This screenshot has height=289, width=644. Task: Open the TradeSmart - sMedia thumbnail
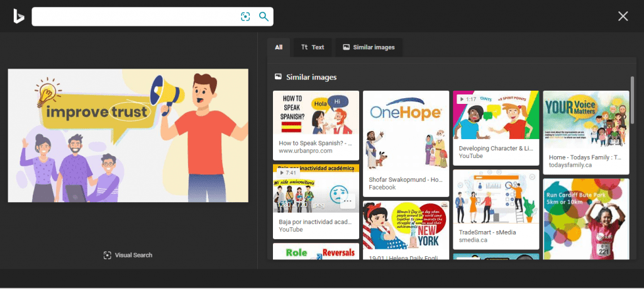coord(496,196)
